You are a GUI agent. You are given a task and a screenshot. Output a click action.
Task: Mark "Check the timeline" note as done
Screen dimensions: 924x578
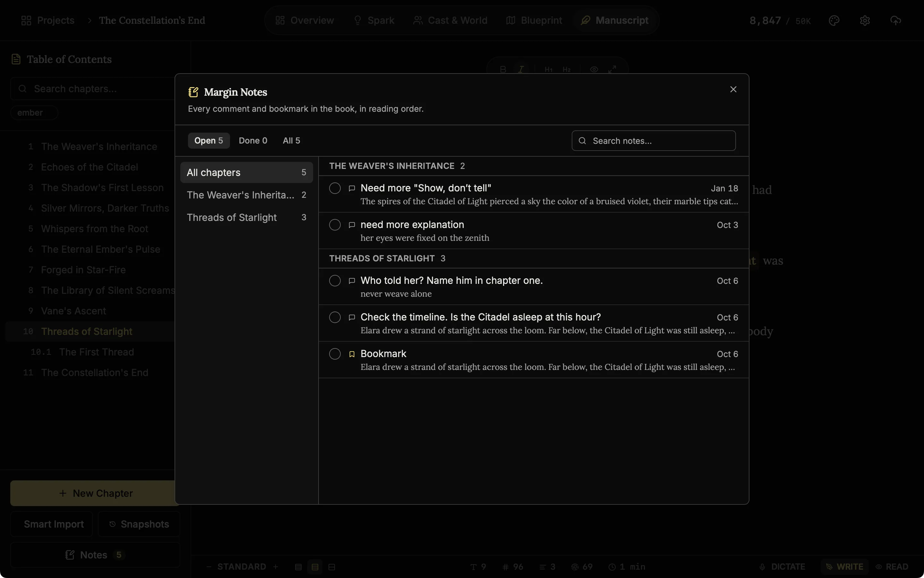pyautogui.click(x=335, y=317)
